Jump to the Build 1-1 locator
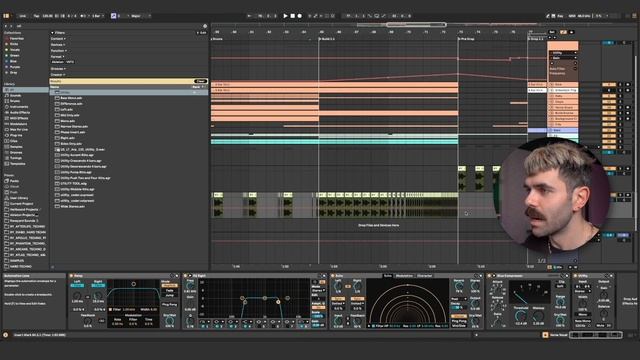640x360 pixels. 327,39
